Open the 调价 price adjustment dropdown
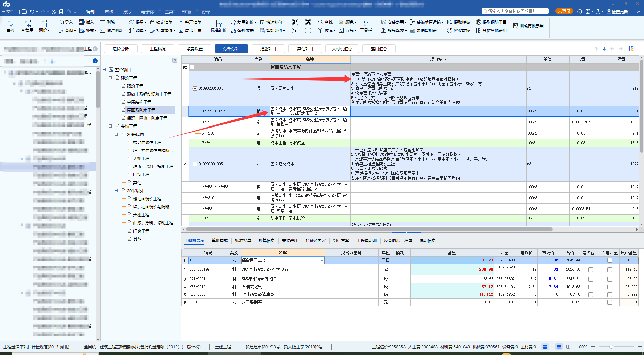 pos(44,26)
